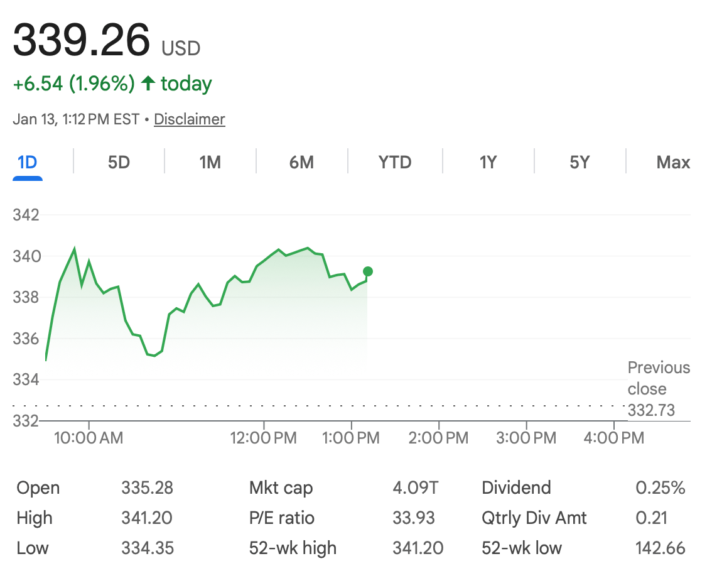Open the YTD tab
The height and width of the screenshot is (588, 712).
click(395, 163)
